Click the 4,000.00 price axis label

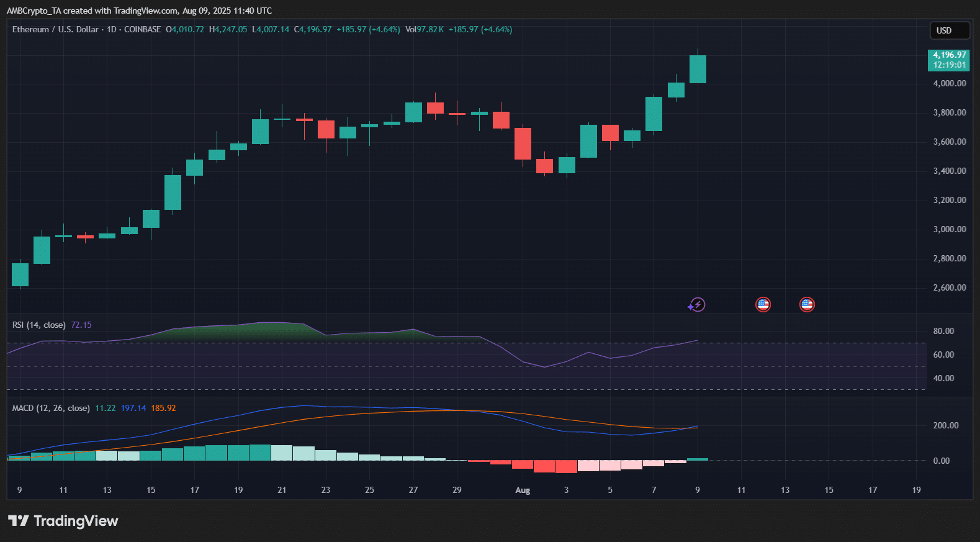coord(950,84)
